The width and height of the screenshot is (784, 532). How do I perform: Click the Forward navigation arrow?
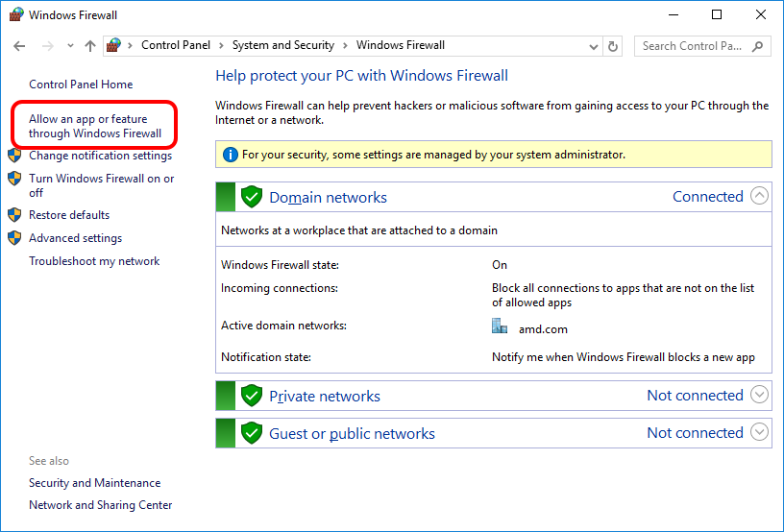click(46, 46)
